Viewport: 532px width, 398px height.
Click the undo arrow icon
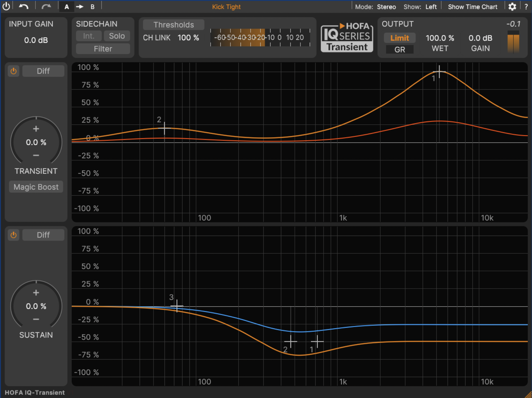23,7
